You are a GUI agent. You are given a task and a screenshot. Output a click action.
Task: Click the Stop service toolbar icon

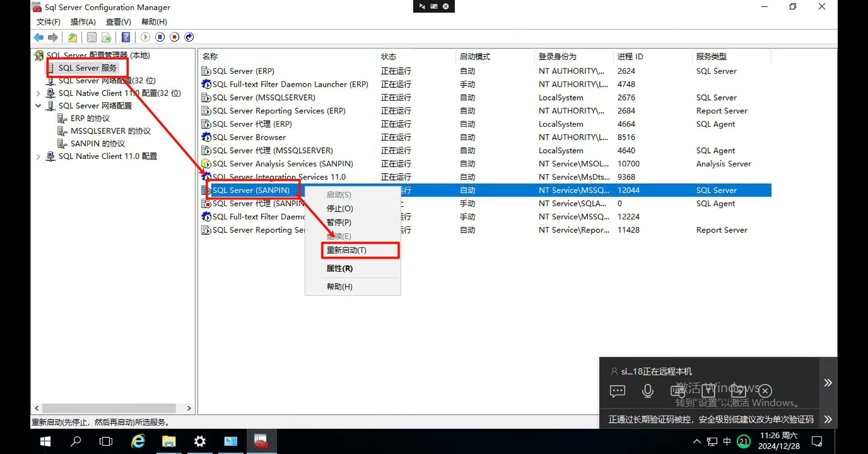point(175,37)
